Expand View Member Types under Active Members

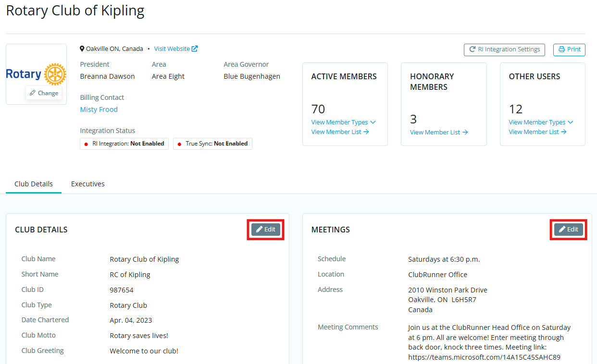[343, 122]
